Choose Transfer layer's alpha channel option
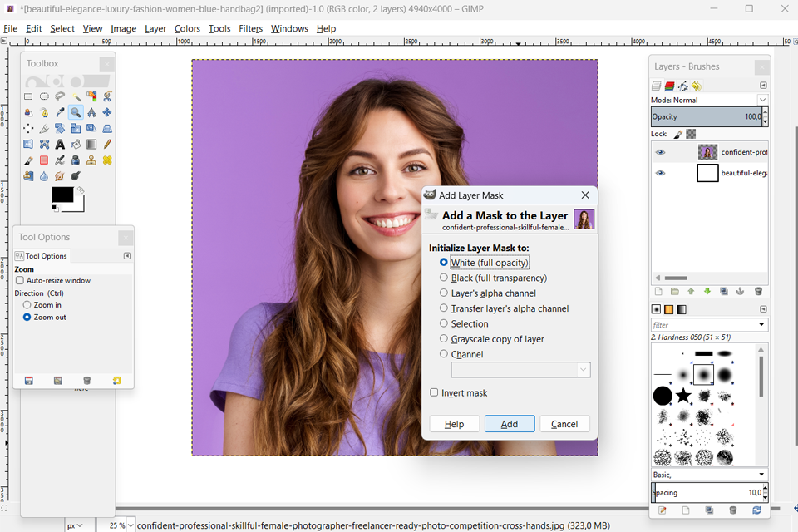This screenshot has height=532, width=798. (444, 308)
